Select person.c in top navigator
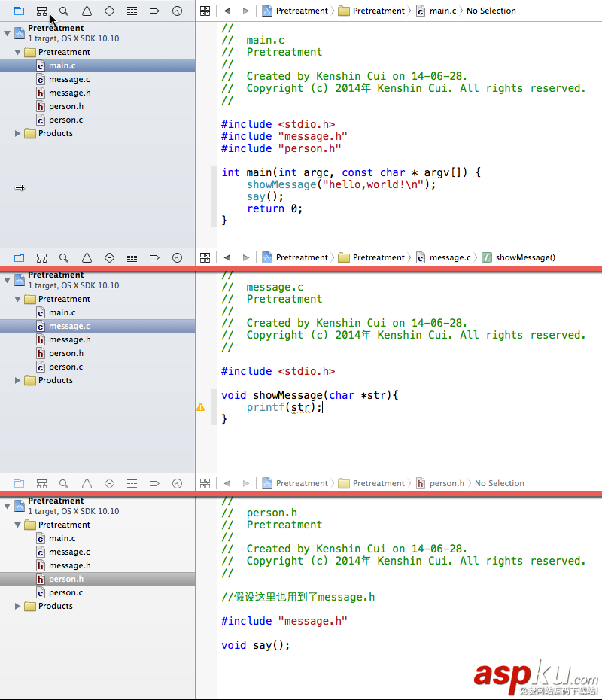Image resolution: width=602 pixels, height=700 pixels. tap(97, 120)
